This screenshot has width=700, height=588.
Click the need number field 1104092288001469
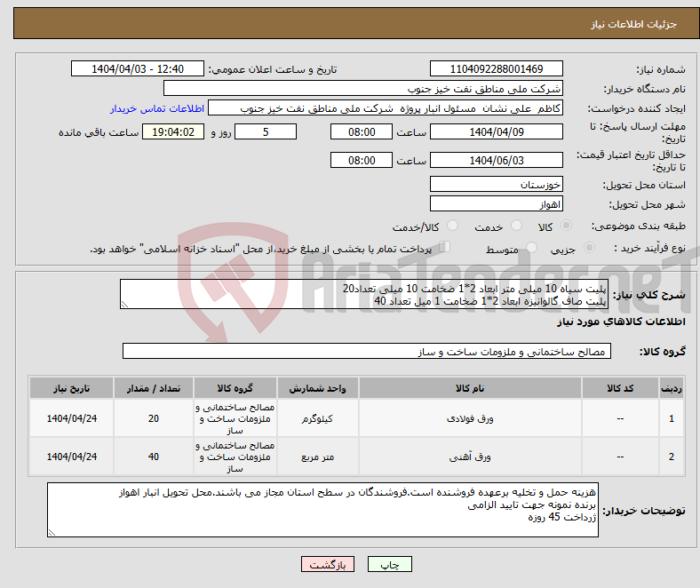[x=496, y=68]
